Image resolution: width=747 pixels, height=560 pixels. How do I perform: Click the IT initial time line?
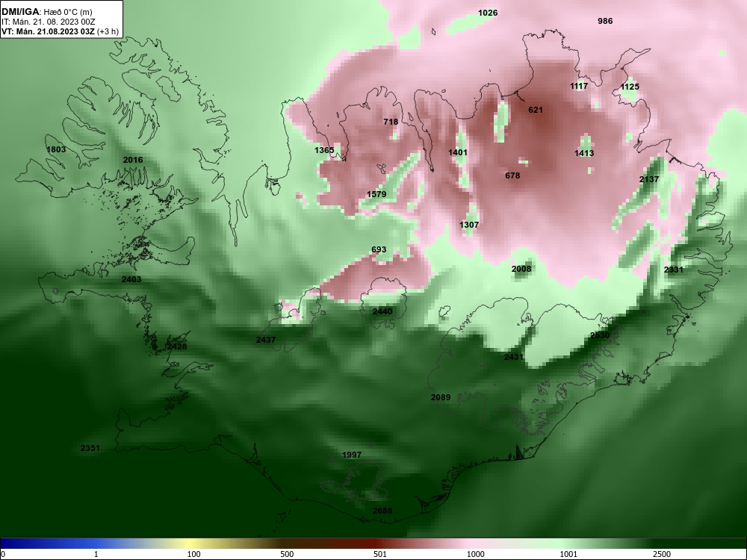click(48, 22)
